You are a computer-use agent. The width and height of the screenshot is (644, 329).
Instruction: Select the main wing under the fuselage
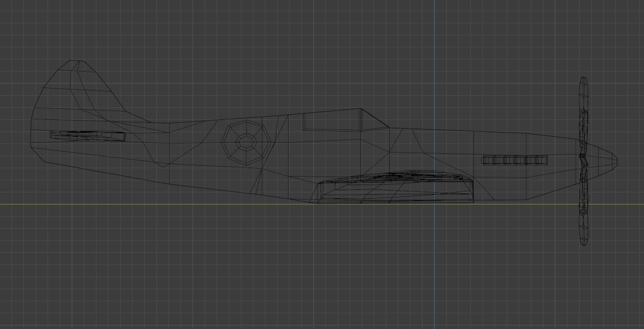[395, 187]
